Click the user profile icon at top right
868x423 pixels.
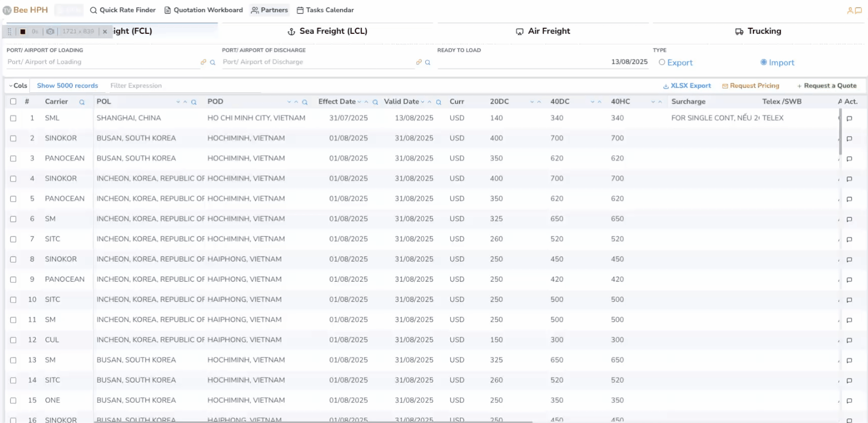[850, 11]
